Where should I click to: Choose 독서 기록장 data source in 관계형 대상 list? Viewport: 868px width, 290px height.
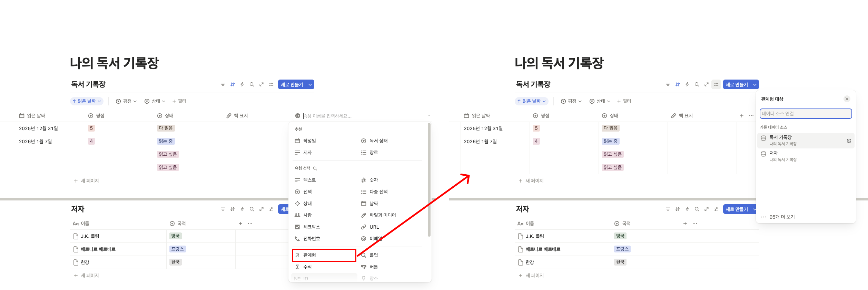coord(806,140)
